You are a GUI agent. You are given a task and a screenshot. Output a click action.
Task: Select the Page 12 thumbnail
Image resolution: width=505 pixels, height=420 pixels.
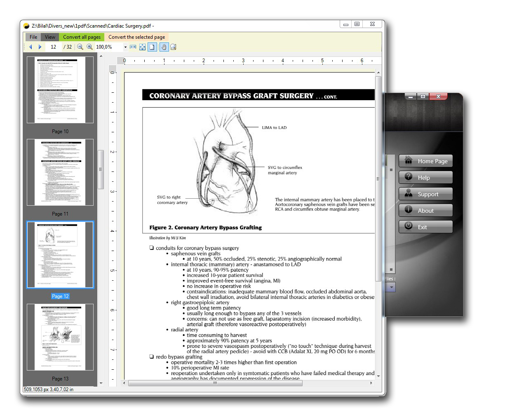[60, 255]
